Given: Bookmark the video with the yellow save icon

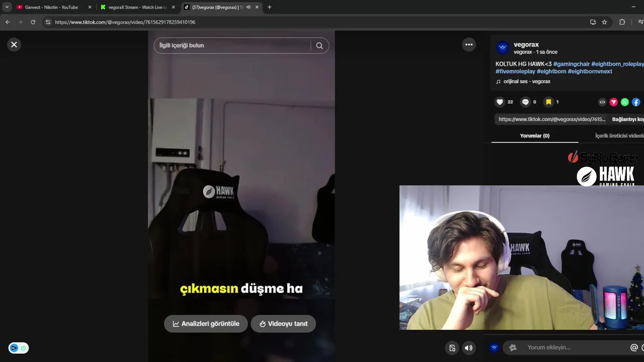Looking at the screenshot, I should coord(548,102).
